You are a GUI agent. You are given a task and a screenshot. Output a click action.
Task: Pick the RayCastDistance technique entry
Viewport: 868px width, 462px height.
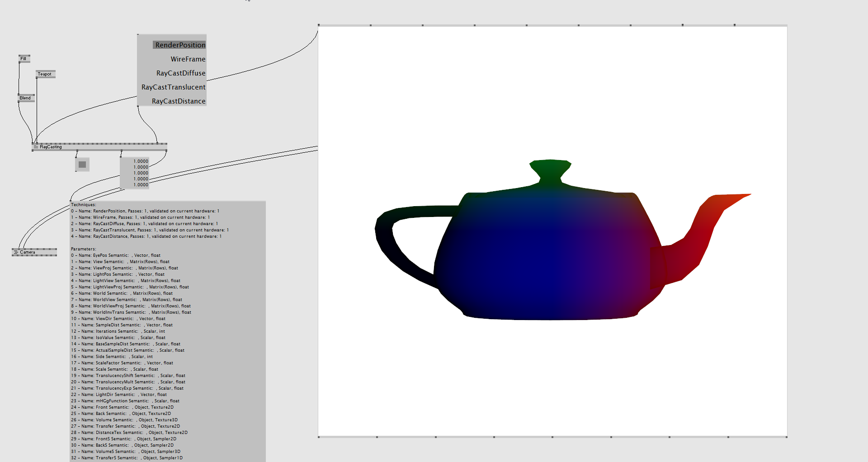[178, 101]
